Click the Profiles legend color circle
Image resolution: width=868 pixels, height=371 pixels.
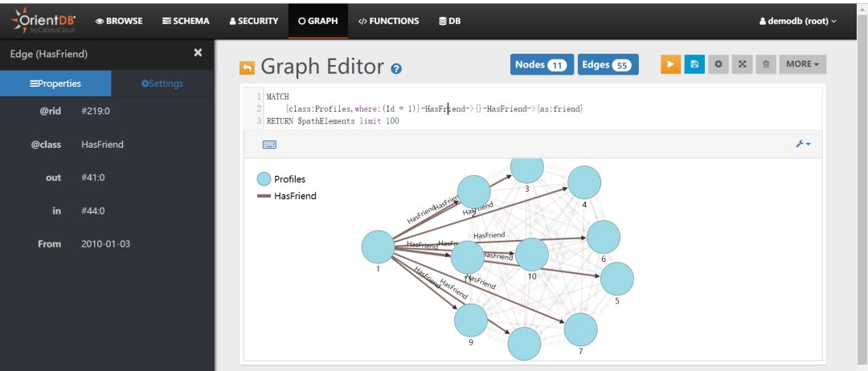tap(264, 179)
